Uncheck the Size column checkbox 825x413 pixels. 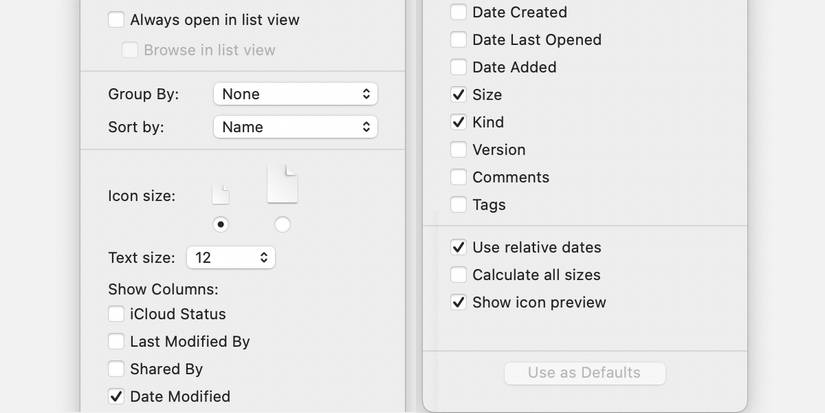click(458, 95)
